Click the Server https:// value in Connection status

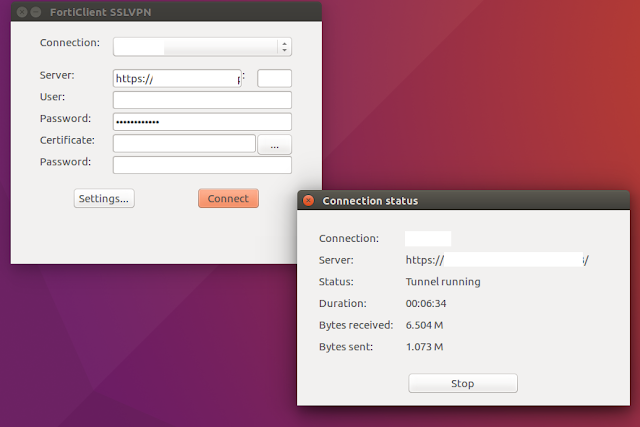pyautogui.click(x=497, y=260)
